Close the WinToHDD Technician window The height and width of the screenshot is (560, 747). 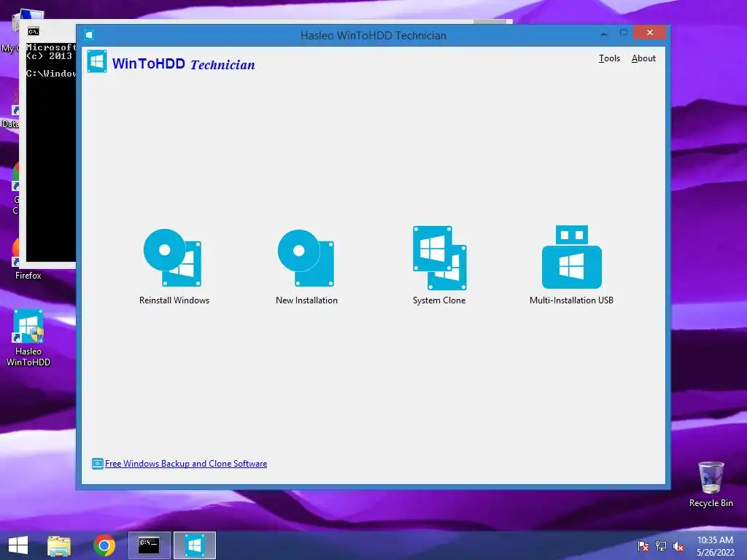coord(649,32)
